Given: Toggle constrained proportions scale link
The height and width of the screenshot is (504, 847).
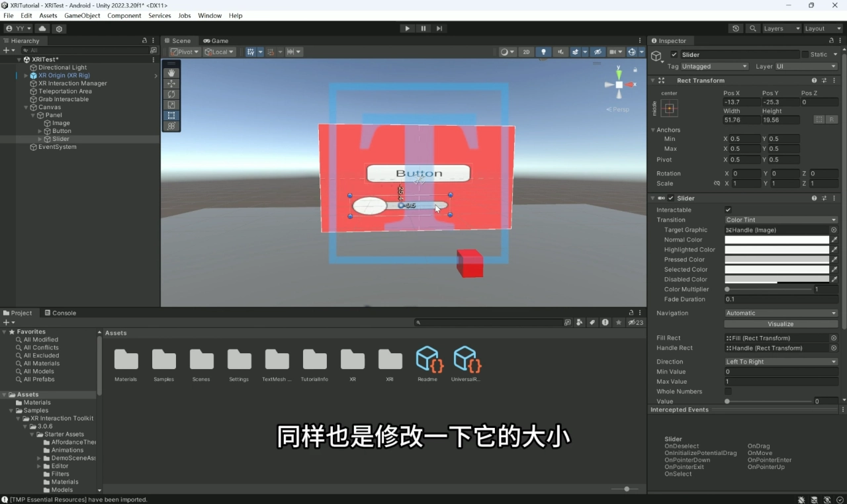Looking at the screenshot, I should click(717, 183).
